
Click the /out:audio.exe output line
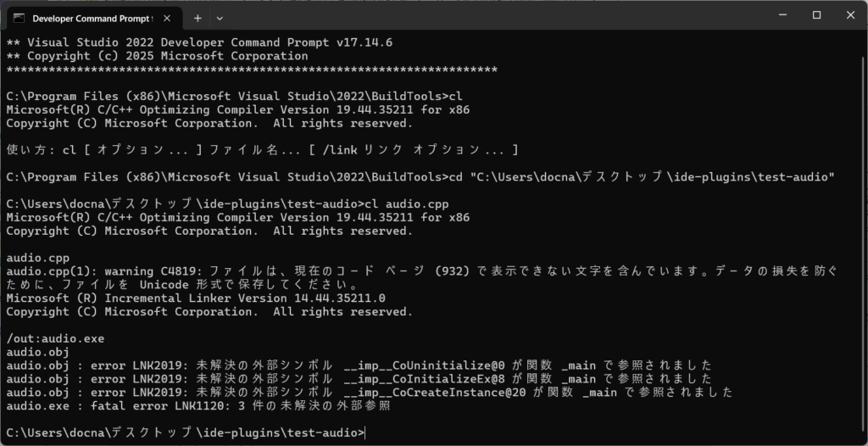pyautogui.click(x=55, y=338)
